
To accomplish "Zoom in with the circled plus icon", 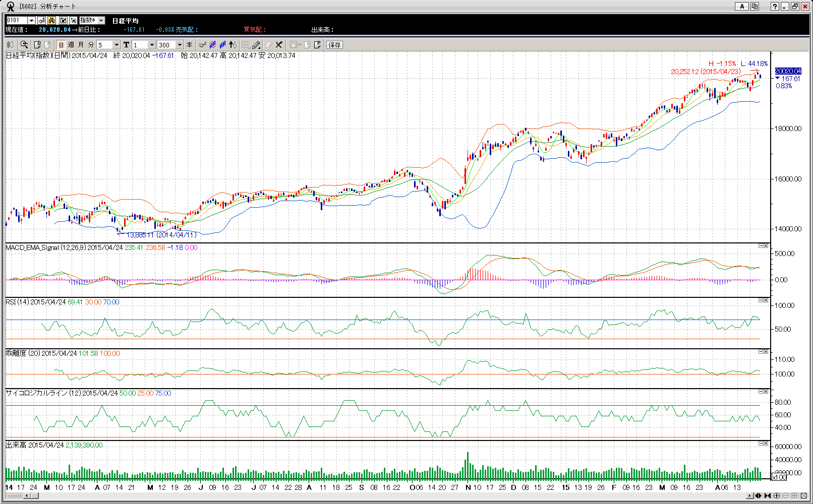I will click(777, 496).
